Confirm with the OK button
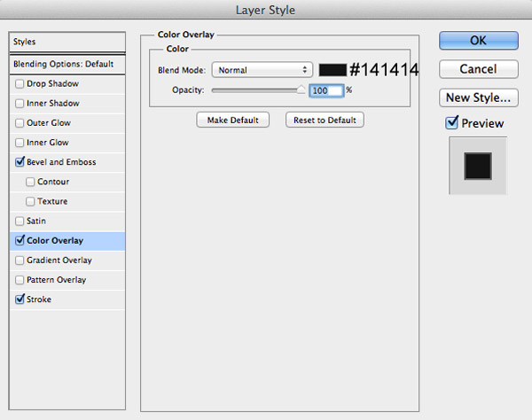Viewport: 532px width, 420px height. pos(479,41)
